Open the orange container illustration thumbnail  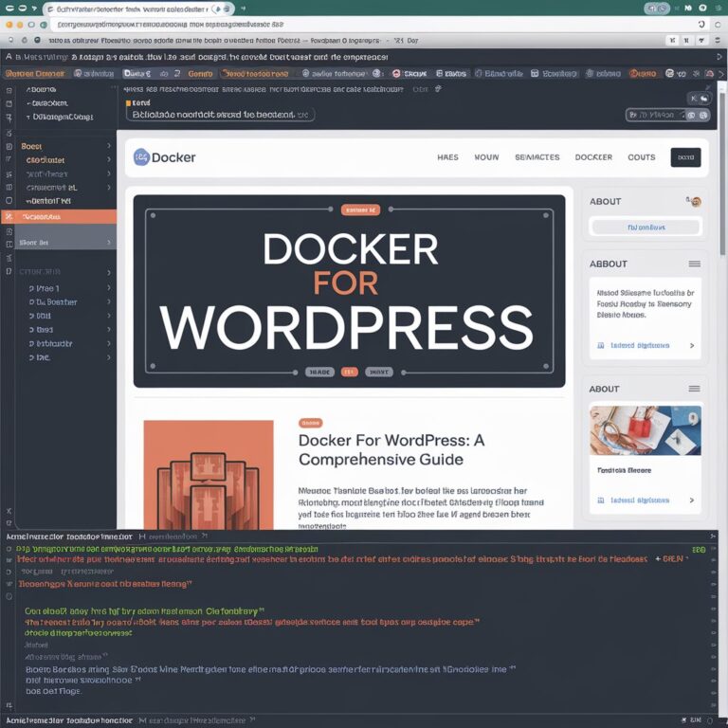coord(209,475)
